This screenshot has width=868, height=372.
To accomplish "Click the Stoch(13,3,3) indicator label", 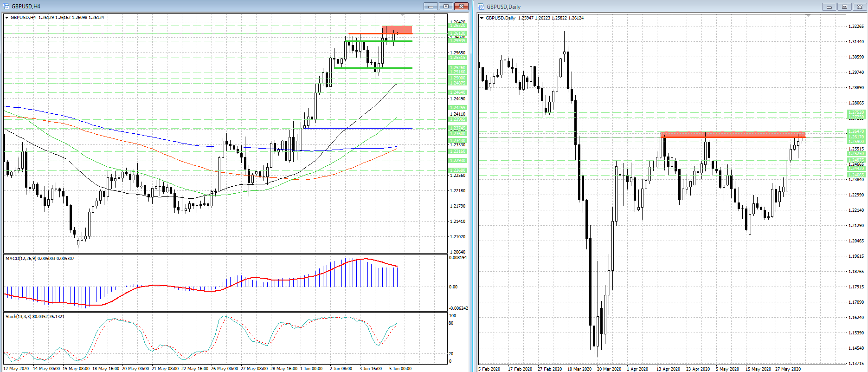I will pyautogui.click(x=35, y=316).
